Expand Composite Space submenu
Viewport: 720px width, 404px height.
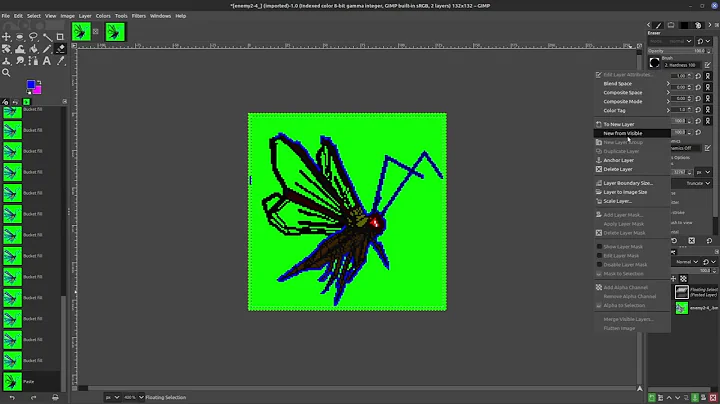point(632,92)
